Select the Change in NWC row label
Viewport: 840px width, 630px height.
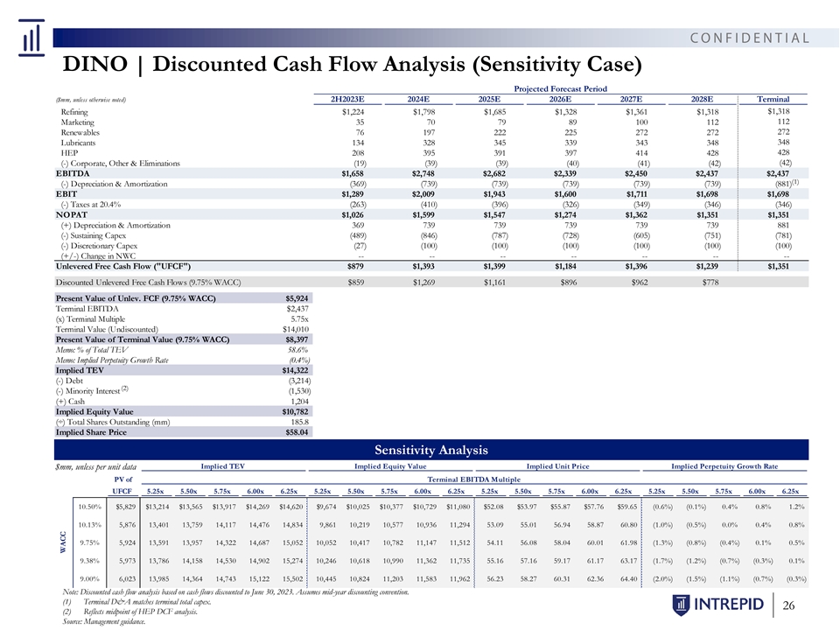click(98, 255)
